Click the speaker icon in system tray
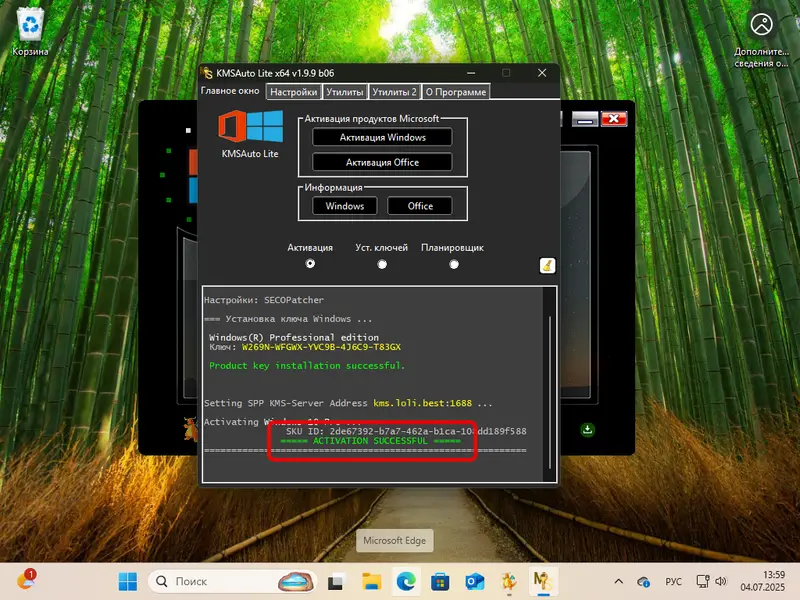Screen dimensions: 800x600 pos(720,580)
